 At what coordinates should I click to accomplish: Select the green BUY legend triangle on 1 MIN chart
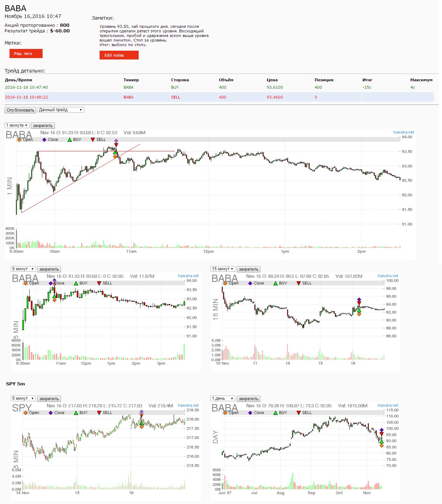[70, 140]
